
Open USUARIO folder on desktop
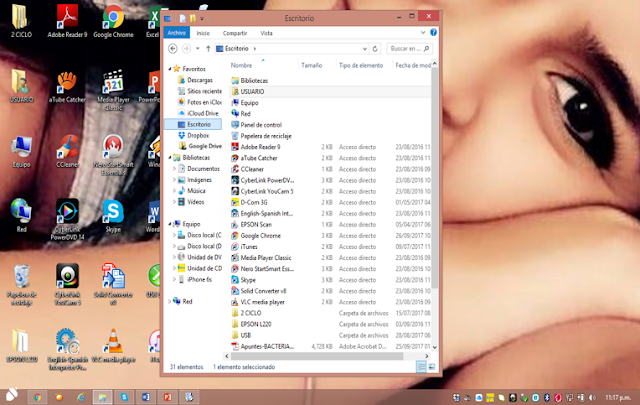pos(21,87)
